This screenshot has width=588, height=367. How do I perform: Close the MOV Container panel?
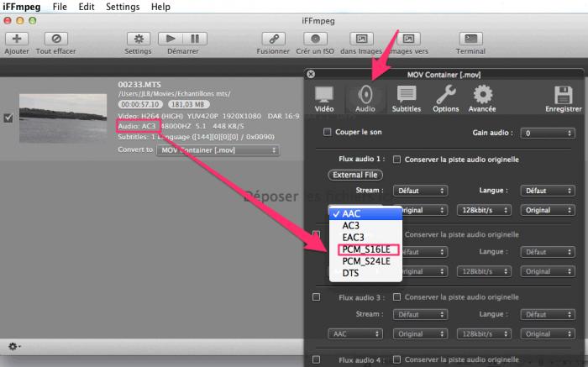point(311,74)
